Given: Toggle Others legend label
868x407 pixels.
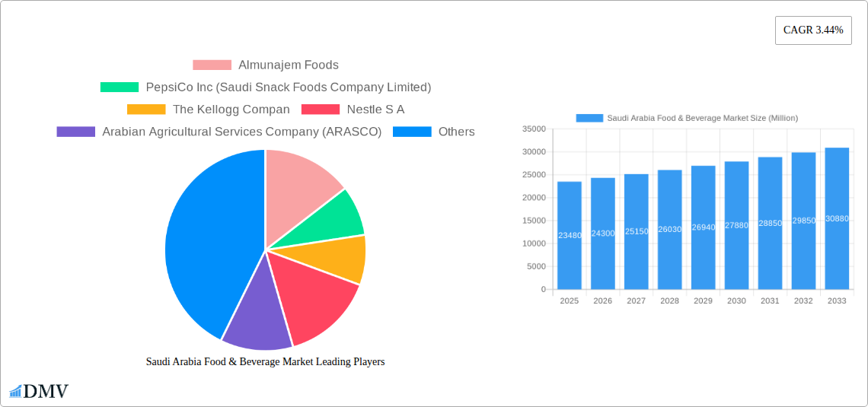Looking at the screenshot, I should click(x=457, y=132).
